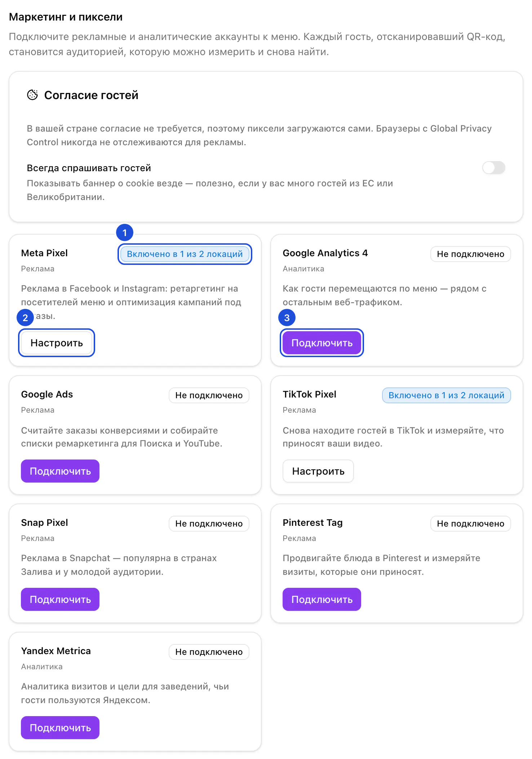Click the Meta Pixel card title
Viewport: 532px width, 759px height.
coord(44,253)
